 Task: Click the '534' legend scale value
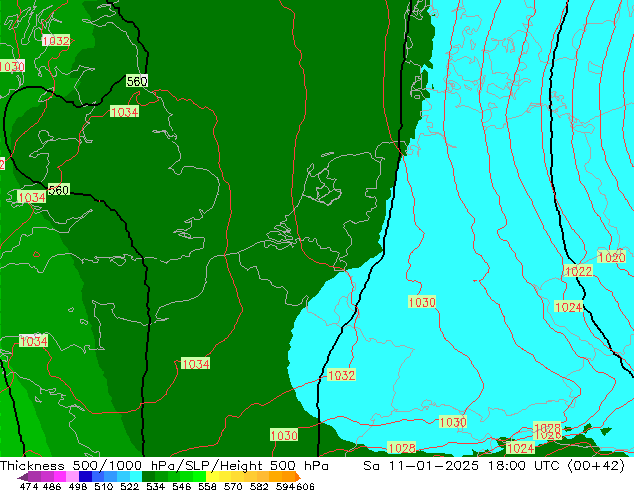(x=155, y=486)
